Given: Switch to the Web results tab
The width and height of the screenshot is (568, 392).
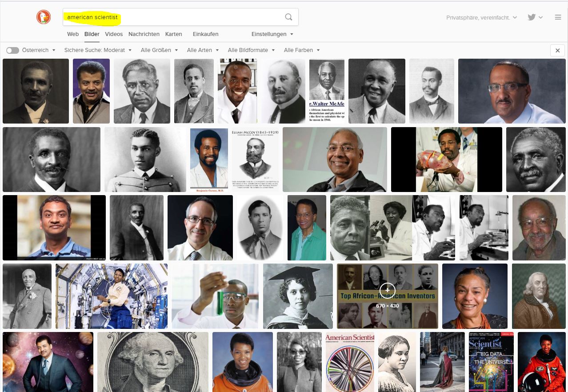Looking at the screenshot, I should 73,34.
